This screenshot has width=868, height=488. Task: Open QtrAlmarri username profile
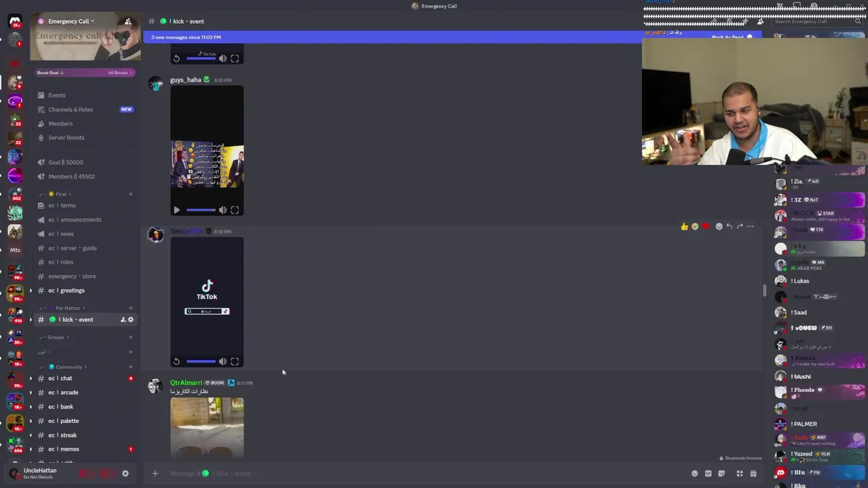click(186, 383)
